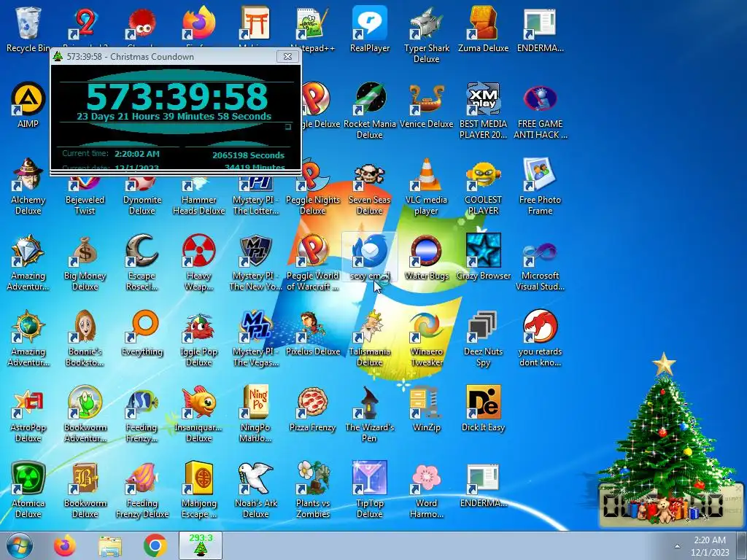Click the COOLEST PLAYER icon
747x560 pixels.
click(x=483, y=187)
